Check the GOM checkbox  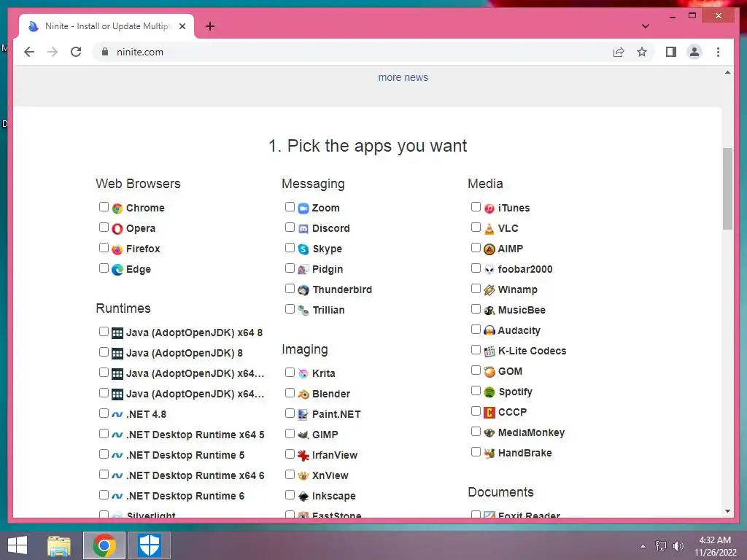click(x=476, y=370)
